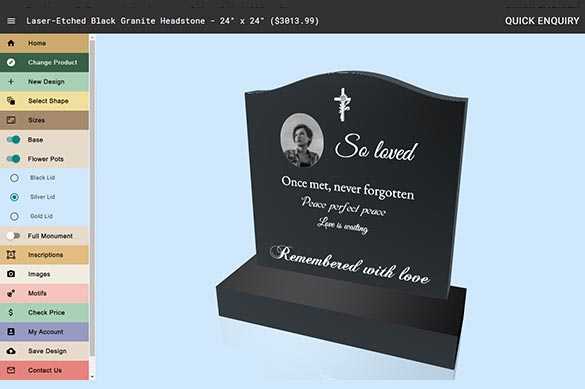Choose the Gold Lid radio option
Image resolution: width=585 pixels, height=389 pixels.
click(14, 216)
